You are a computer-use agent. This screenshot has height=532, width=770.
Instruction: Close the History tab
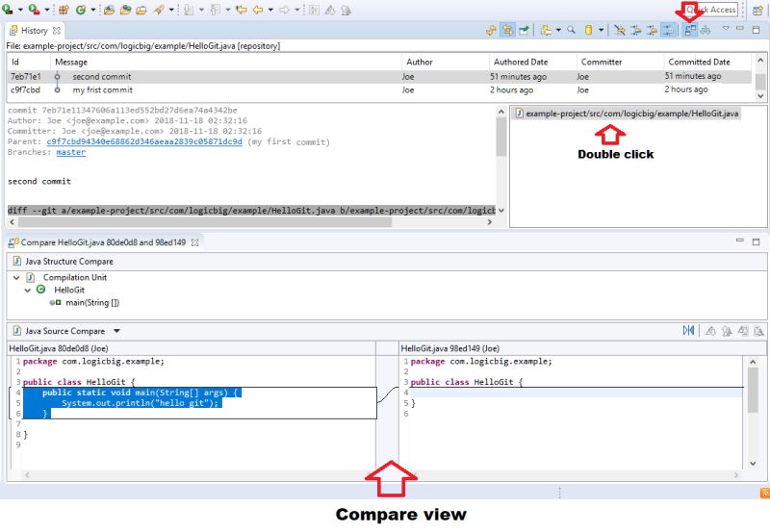click(x=57, y=31)
